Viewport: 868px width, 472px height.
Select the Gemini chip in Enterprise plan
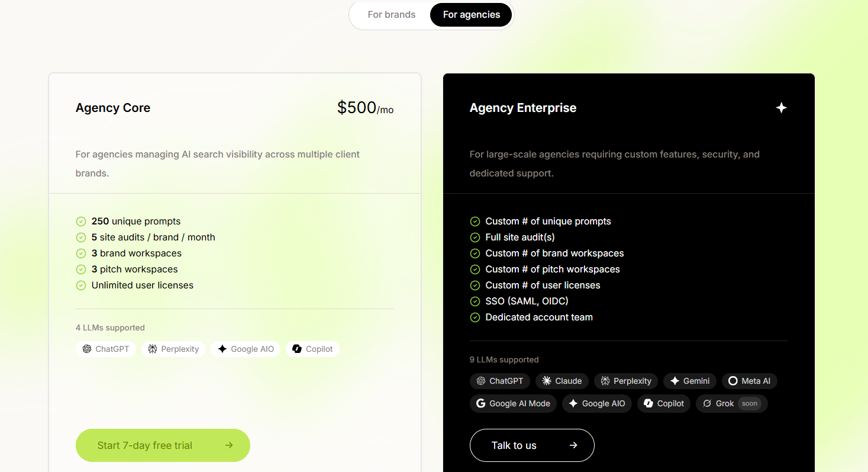tap(690, 381)
